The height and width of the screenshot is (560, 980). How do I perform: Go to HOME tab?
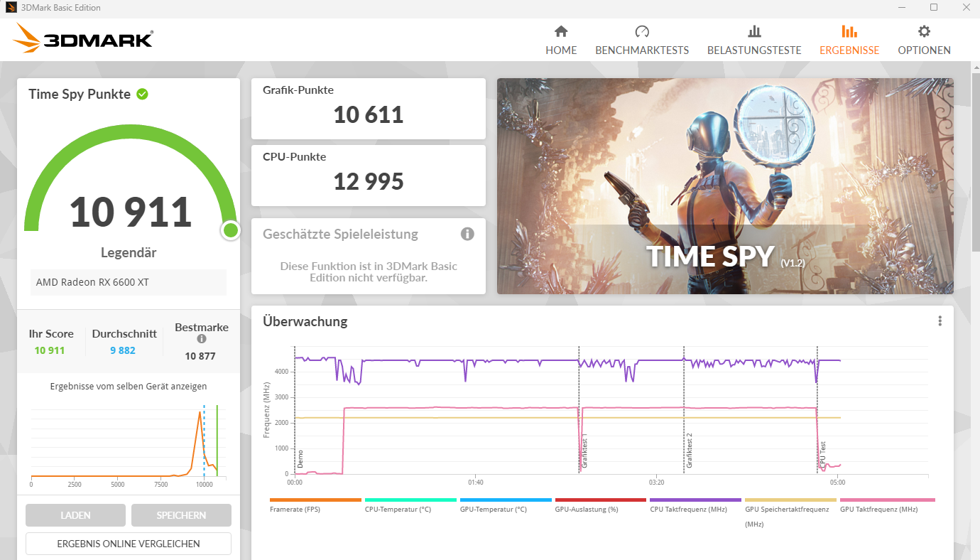561,41
